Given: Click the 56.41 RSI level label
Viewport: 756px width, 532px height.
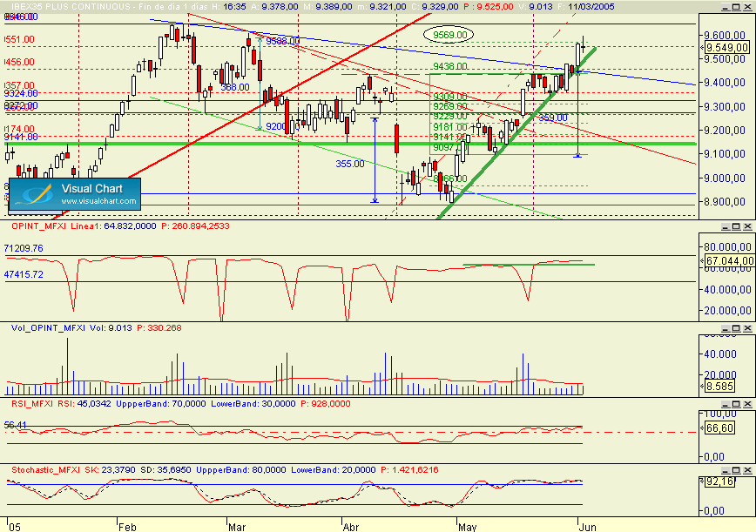Looking at the screenshot, I should (x=15, y=425).
